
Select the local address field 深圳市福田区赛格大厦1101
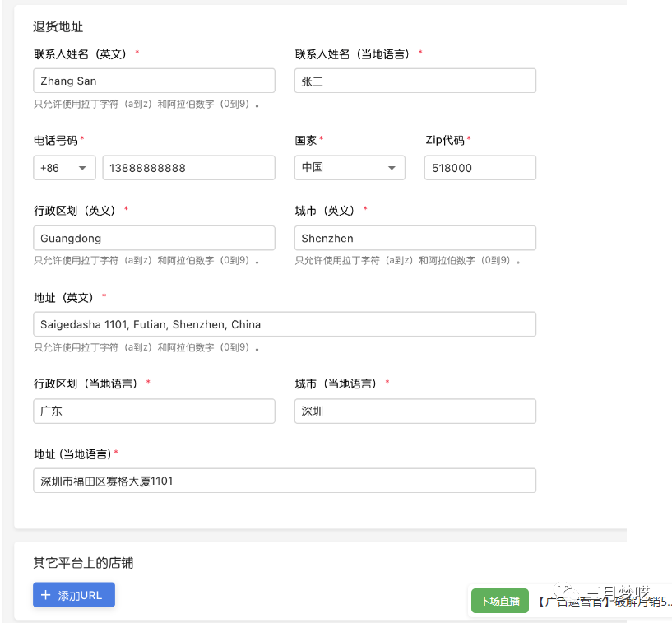click(285, 481)
